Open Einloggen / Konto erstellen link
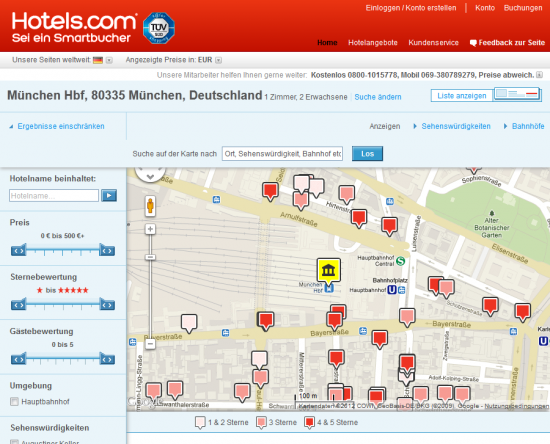550x444 pixels. [x=411, y=8]
